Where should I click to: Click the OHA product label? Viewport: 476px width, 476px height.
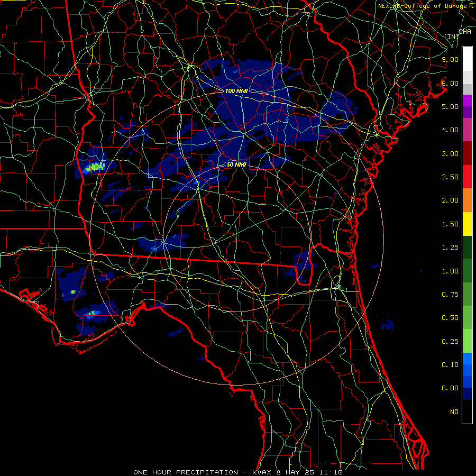pyautogui.click(x=465, y=32)
